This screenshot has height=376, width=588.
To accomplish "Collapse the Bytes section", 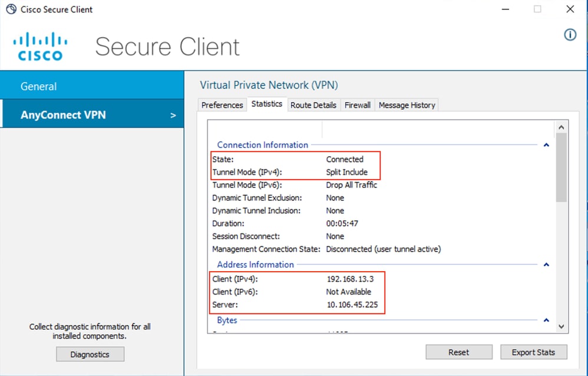I will pos(546,320).
